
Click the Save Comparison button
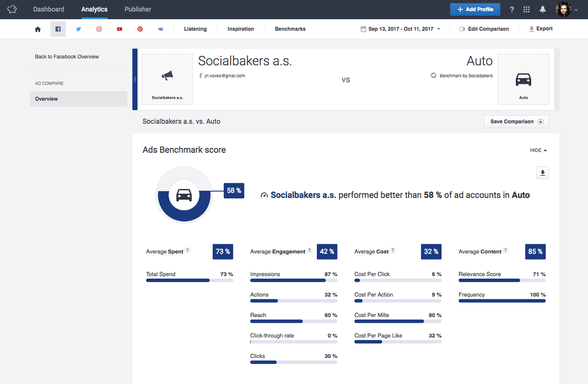516,121
